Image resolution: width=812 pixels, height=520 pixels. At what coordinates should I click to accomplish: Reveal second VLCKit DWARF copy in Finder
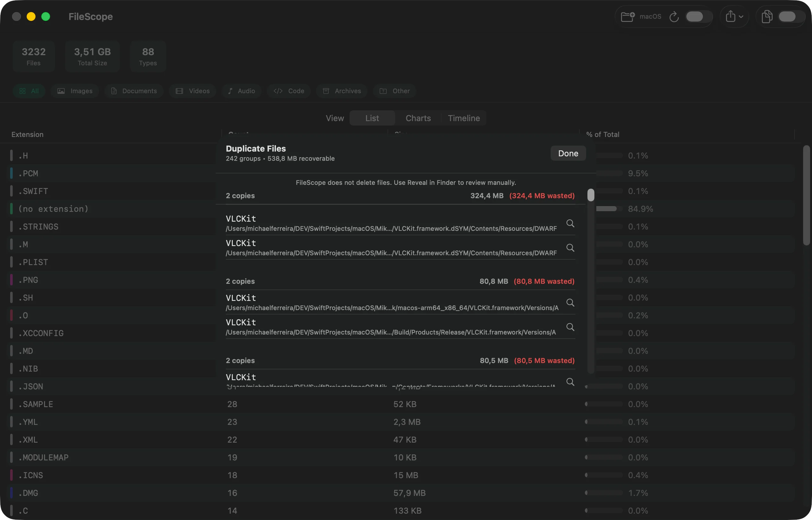coord(570,248)
